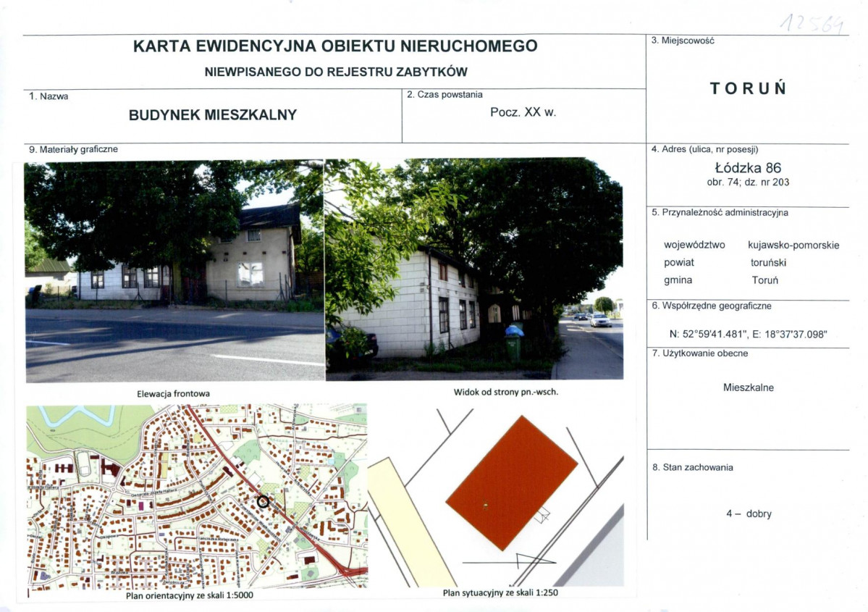
Task: Click the 'toruński' value
Action: tap(768, 262)
